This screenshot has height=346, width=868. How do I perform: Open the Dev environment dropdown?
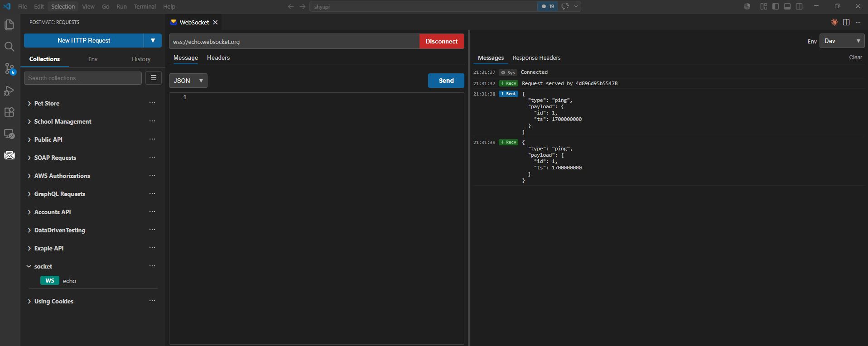[x=842, y=41]
